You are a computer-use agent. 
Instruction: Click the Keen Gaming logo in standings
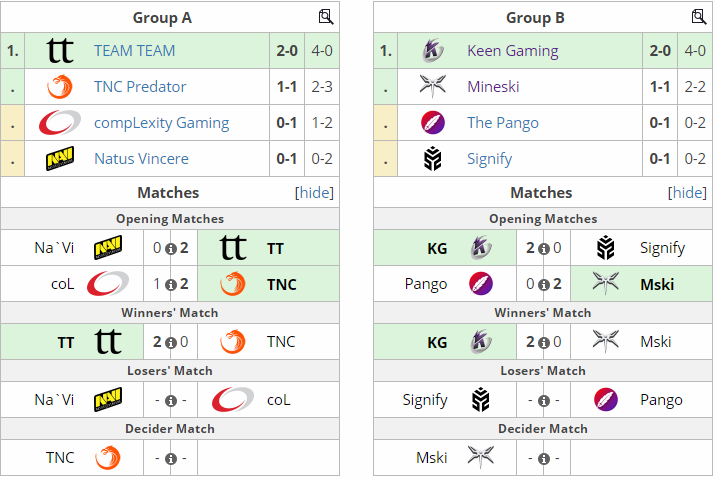pyautogui.click(x=432, y=50)
